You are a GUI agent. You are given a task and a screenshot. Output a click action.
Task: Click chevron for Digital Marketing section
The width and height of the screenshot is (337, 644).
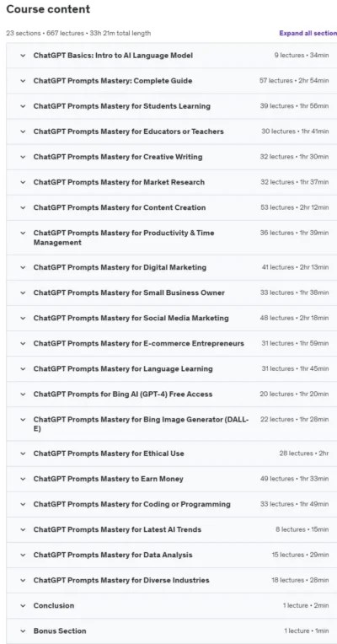(23, 267)
